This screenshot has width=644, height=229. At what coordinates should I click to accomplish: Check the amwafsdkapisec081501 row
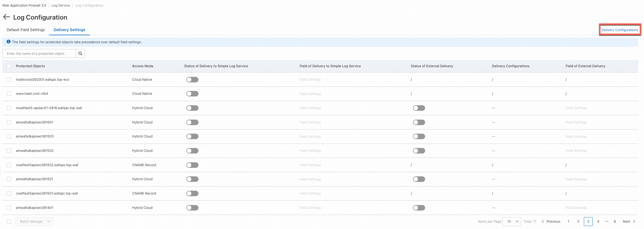click(x=9, y=179)
